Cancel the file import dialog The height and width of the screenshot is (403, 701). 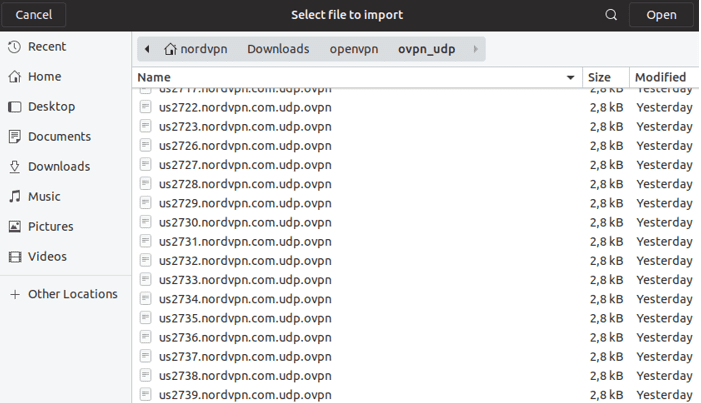click(34, 15)
